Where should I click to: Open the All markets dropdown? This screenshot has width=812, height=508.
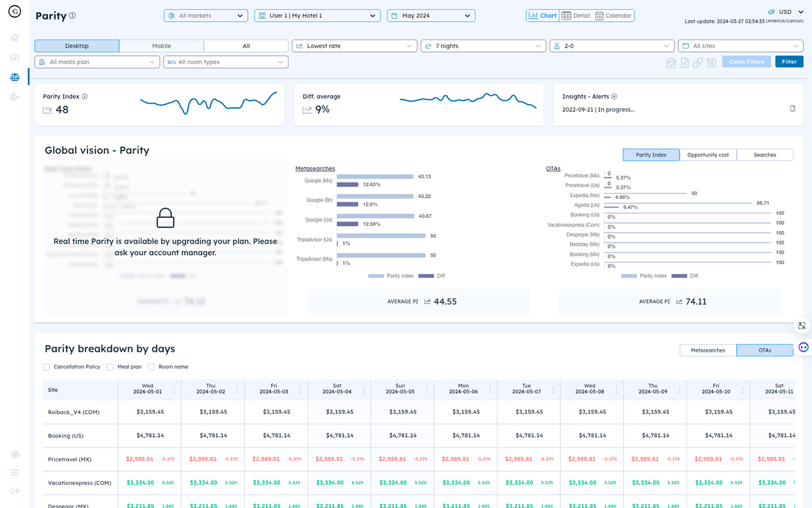(x=206, y=16)
